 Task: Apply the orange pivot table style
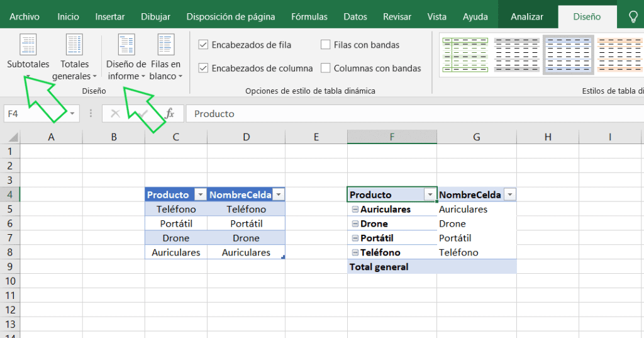pyautogui.click(x=619, y=55)
